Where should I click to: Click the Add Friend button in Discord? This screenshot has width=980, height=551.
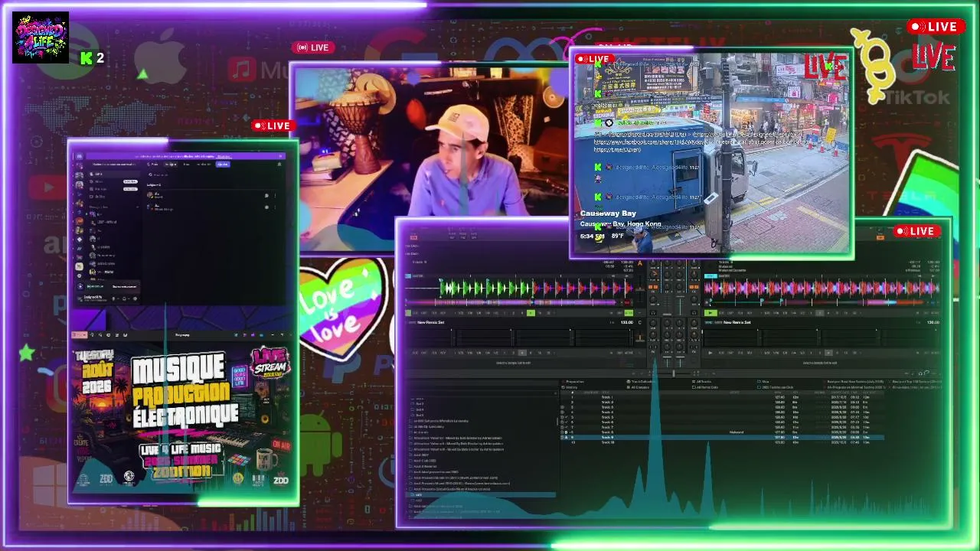222,164
